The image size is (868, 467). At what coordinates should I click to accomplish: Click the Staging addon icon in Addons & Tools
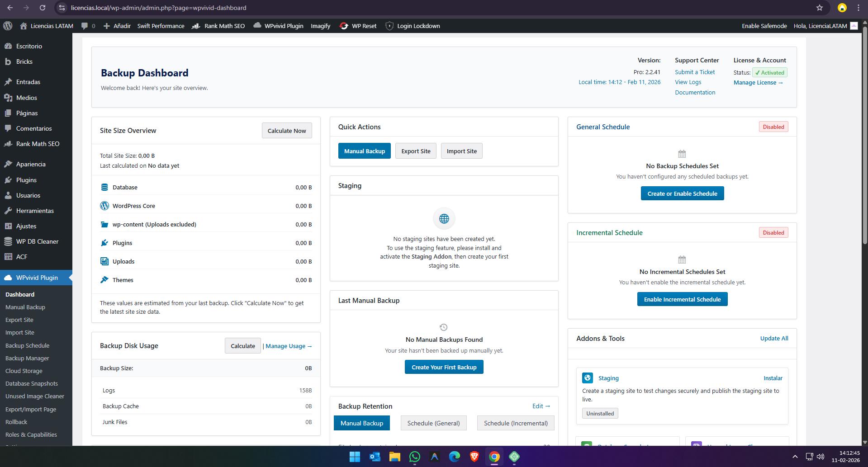click(588, 378)
